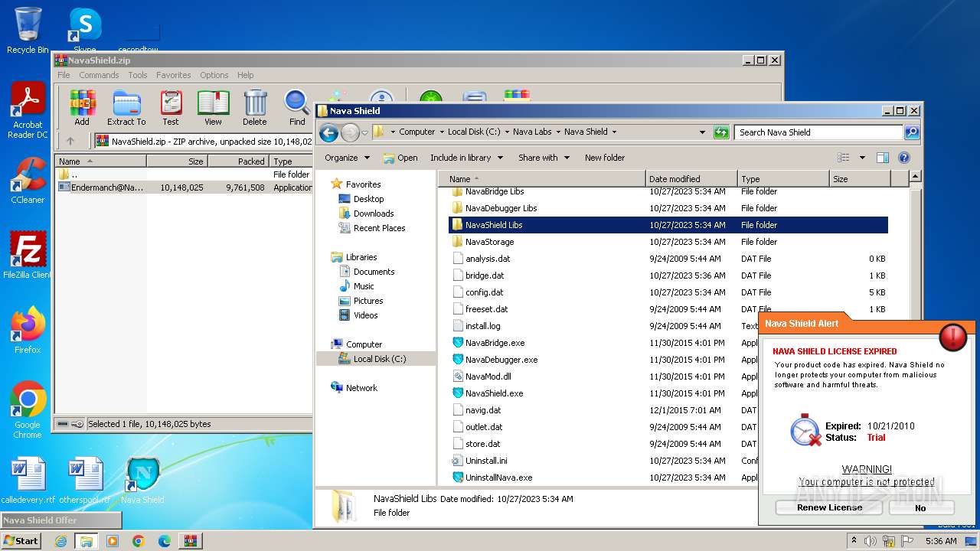
Task: Select the NavaShield.exe file
Action: (494, 393)
